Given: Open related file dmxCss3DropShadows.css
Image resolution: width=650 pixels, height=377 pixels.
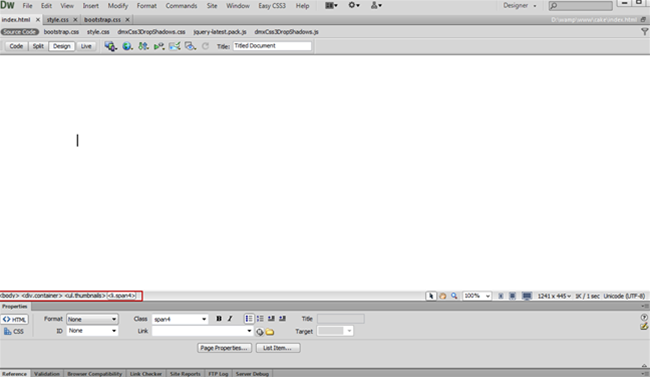Looking at the screenshot, I should 151,32.
